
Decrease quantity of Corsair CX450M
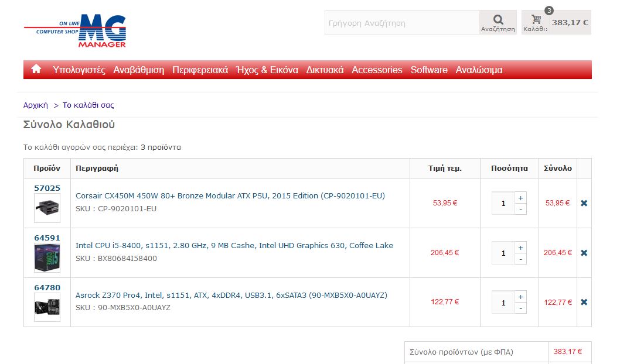521,210
